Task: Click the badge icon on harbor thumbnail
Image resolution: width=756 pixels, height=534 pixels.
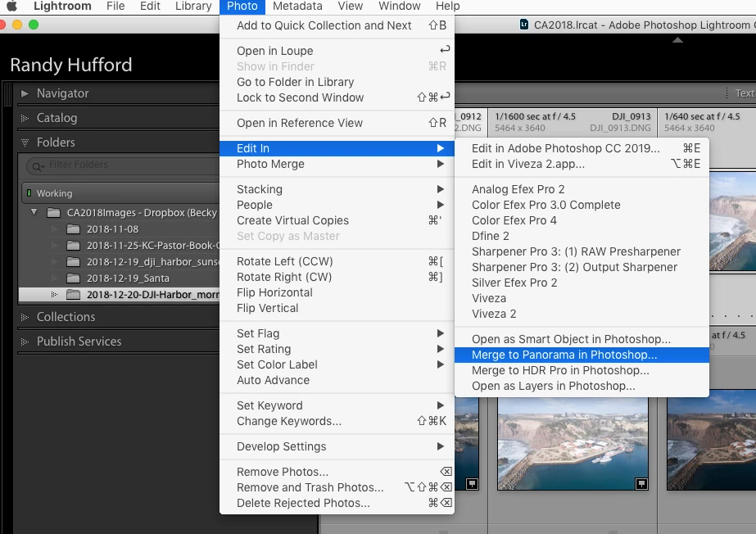Action: pos(641,483)
